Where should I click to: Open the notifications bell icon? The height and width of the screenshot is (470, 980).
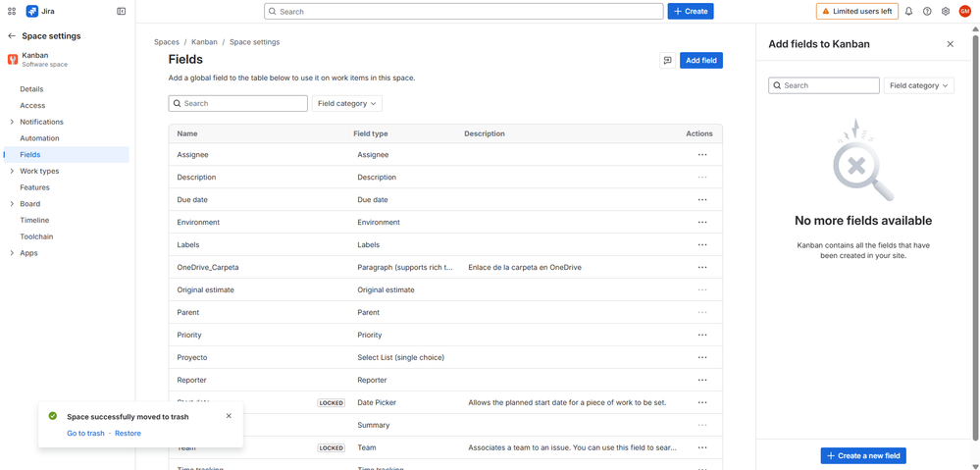click(x=908, y=11)
